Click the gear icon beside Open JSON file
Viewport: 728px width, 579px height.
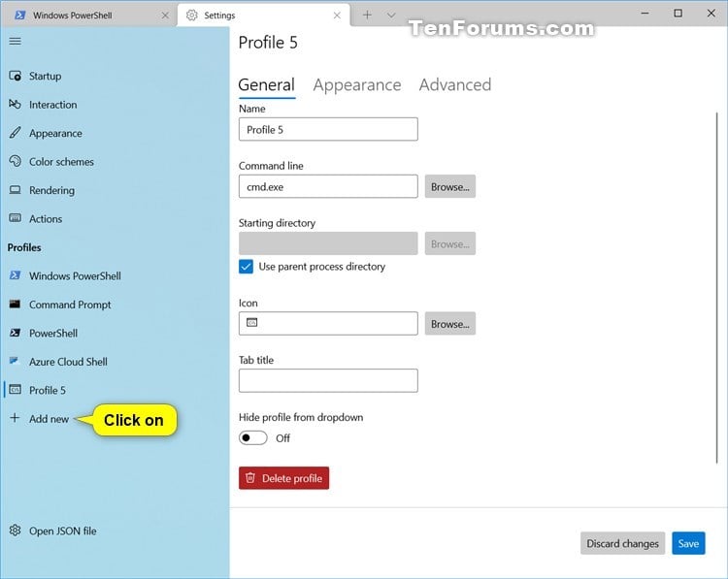(15, 531)
